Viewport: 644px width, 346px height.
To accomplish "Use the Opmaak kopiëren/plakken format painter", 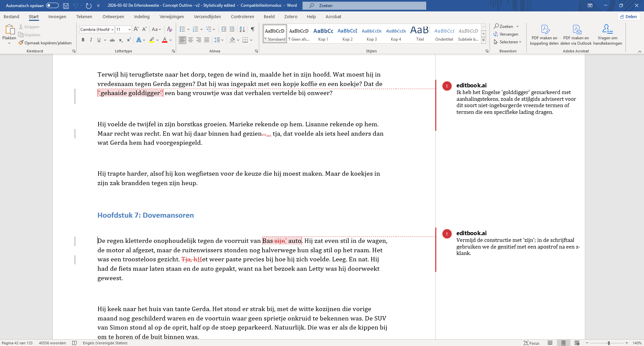I will [45, 43].
